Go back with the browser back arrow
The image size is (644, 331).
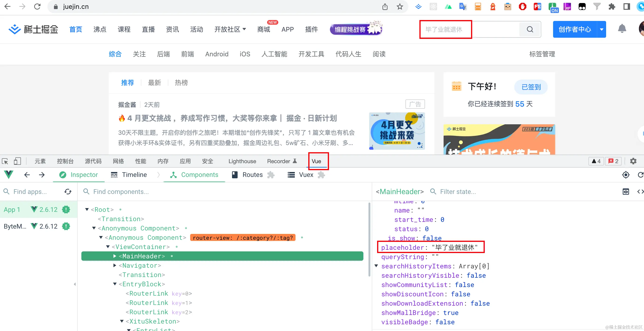(7, 7)
